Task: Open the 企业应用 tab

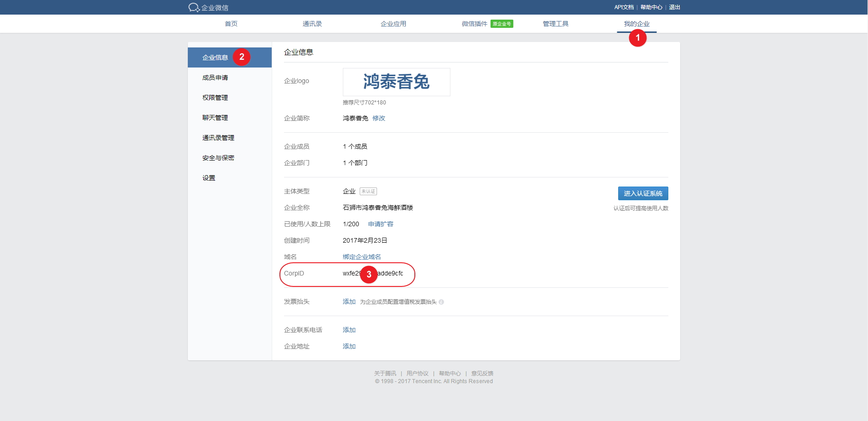Action: [x=393, y=24]
